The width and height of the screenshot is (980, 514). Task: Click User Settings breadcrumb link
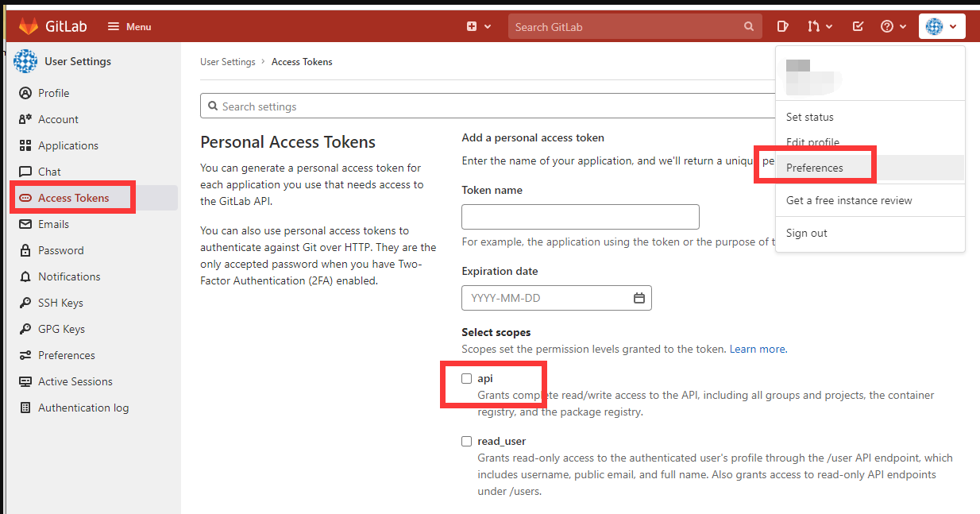pyautogui.click(x=228, y=61)
